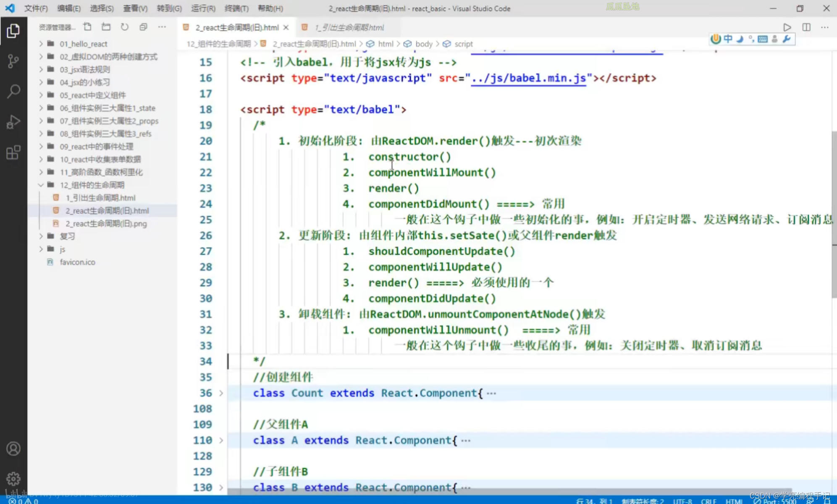Open the Accounts menu icon
The width and height of the screenshot is (837, 504).
13,449
